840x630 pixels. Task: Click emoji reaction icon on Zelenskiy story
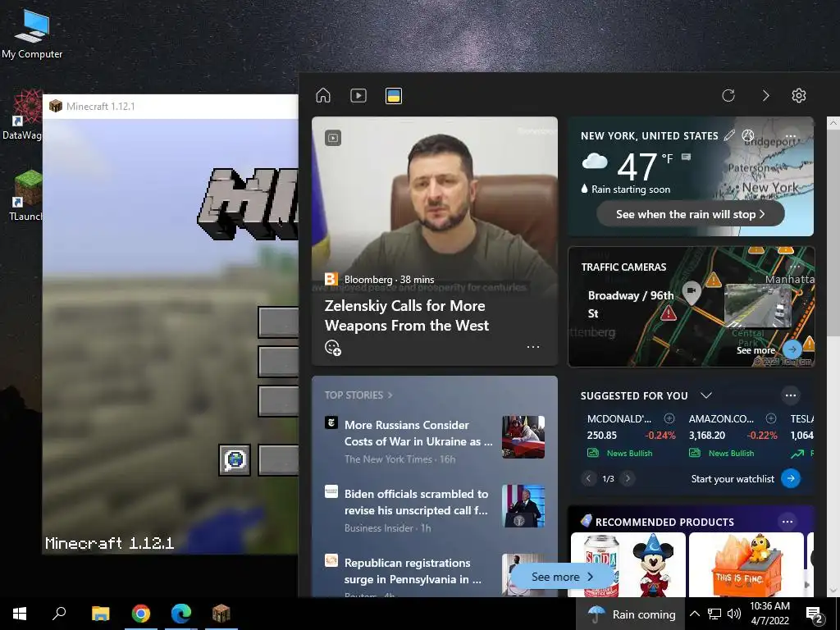click(x=333, y=347)
